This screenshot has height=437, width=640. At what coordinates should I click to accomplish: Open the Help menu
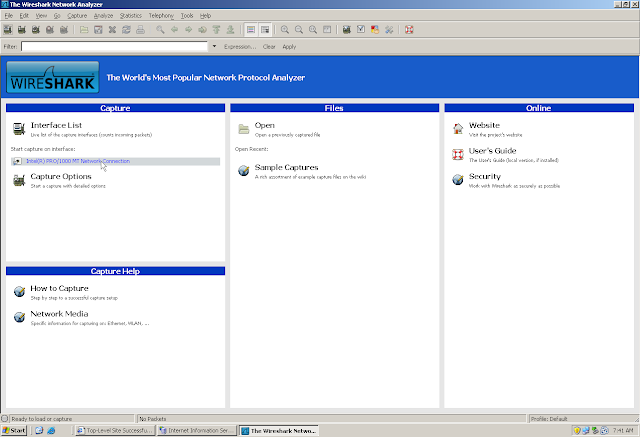(x=205, y=16)
